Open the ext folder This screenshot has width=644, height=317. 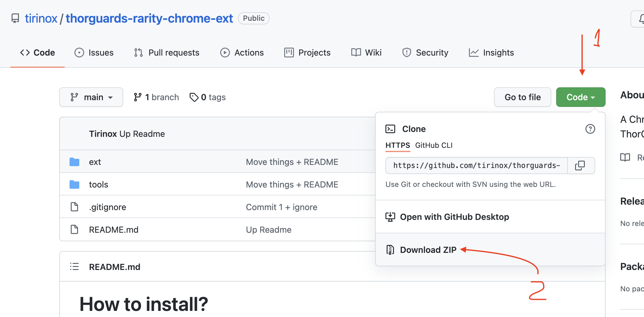(95, 162)
